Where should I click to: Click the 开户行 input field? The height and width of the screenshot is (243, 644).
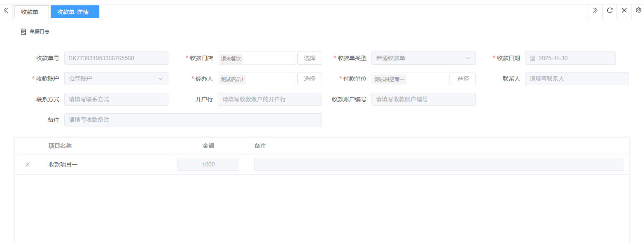pos(270,99)
